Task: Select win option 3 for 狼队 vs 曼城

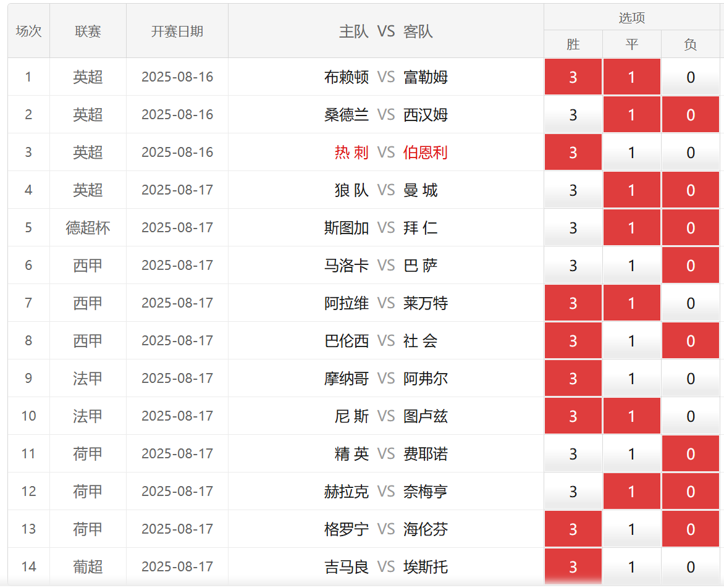Action: [573, 190]
